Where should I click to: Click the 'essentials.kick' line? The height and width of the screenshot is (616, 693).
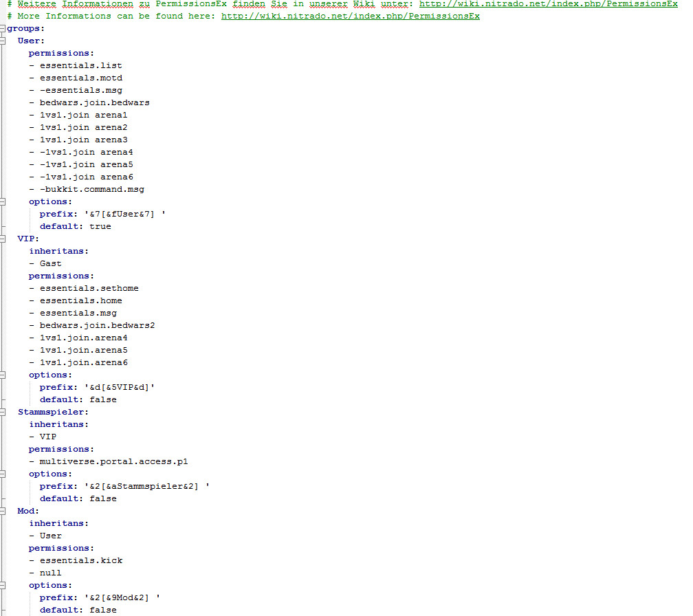(x=76, y=561)
